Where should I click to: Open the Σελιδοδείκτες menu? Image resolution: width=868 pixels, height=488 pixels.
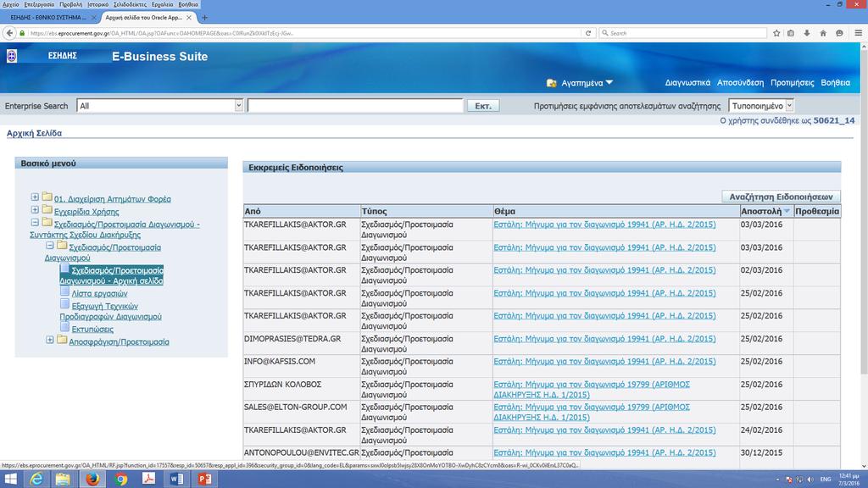pos(130,4)
